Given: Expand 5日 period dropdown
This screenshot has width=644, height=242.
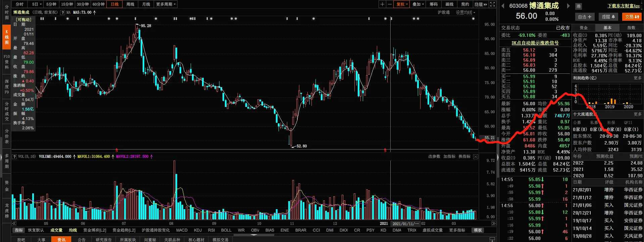Looking at the screenshot, I should pyautogui.click(x=37, y=4).
